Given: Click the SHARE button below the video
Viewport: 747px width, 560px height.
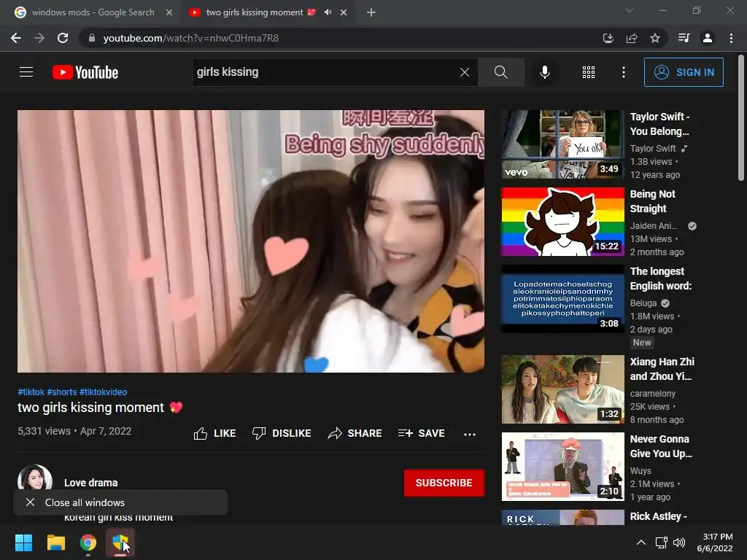Looking at the screenshot, I should 355,433.
